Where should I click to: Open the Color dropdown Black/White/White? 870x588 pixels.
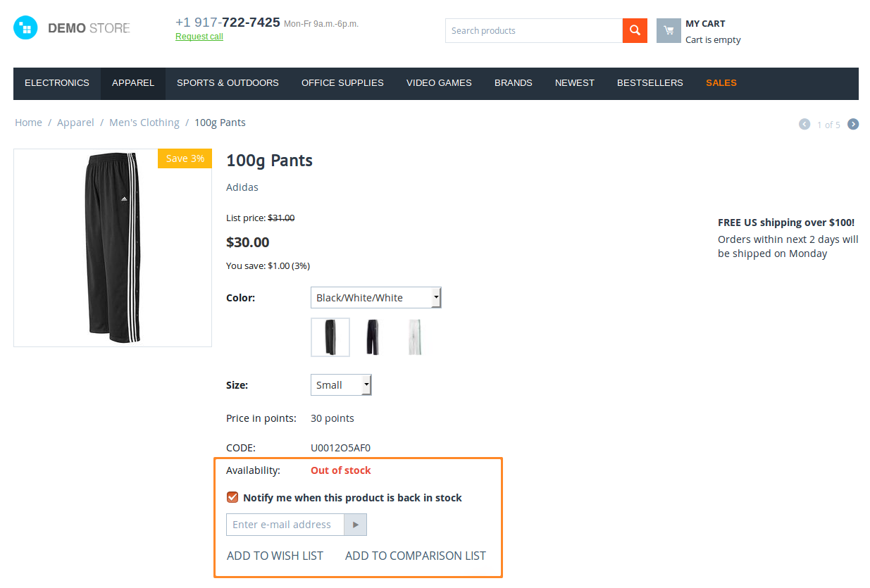375,298
